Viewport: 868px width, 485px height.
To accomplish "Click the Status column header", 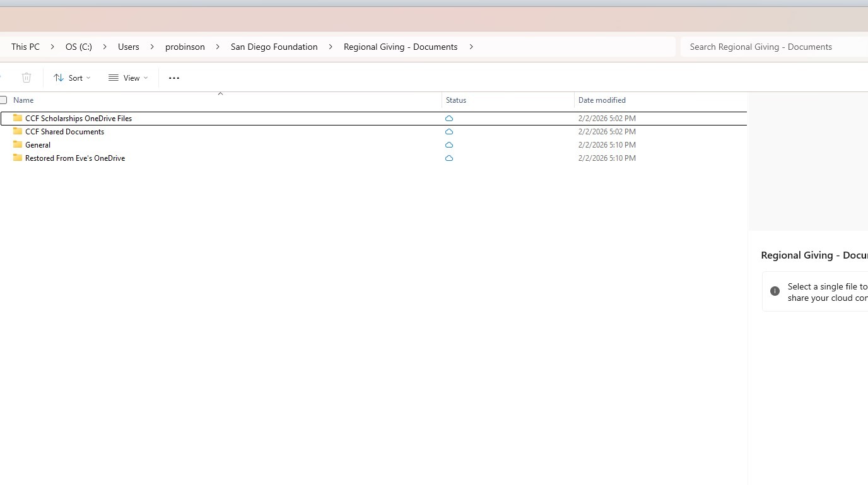I will pos(456,100).
